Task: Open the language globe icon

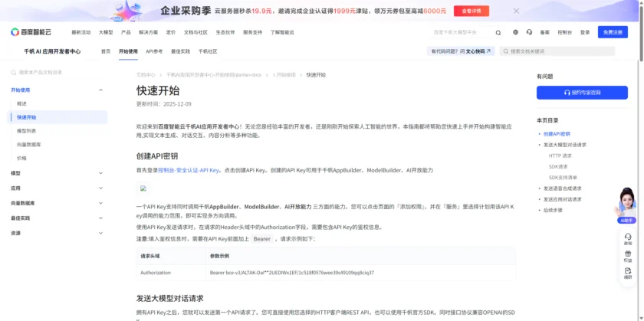Action: 515,32
